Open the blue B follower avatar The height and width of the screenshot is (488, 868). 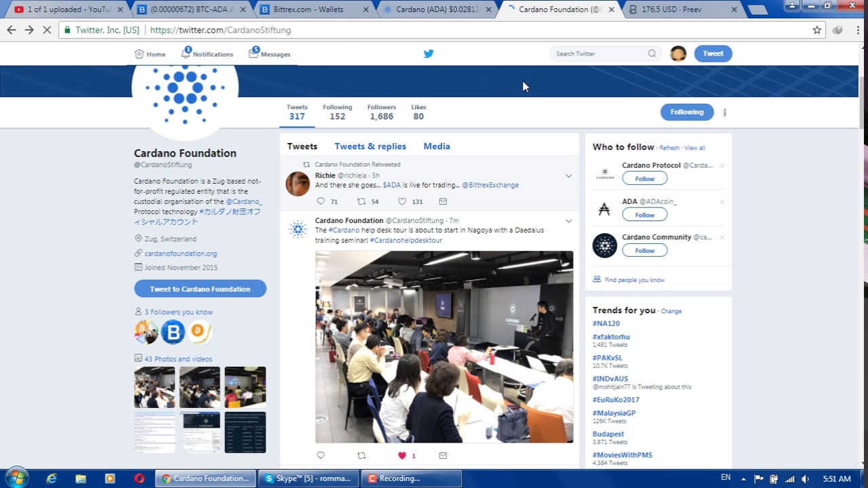(x=173, y=331)
